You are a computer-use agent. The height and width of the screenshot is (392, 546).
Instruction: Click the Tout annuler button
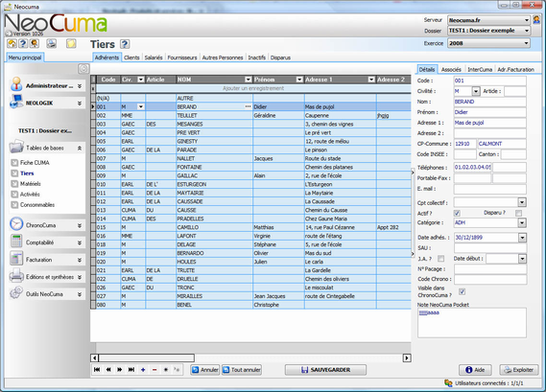242,370
